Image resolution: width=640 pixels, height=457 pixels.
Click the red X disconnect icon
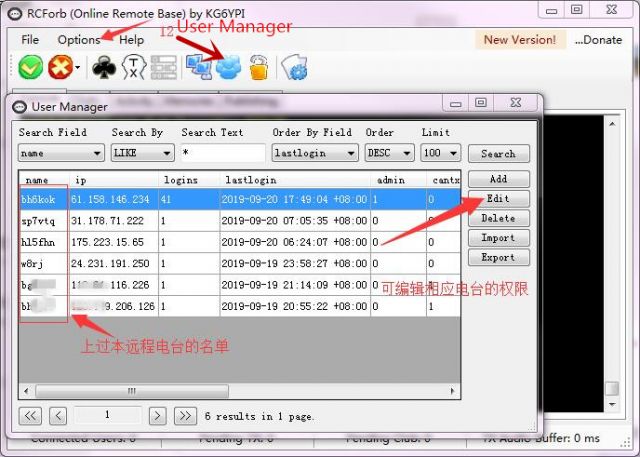click(61, 67)
